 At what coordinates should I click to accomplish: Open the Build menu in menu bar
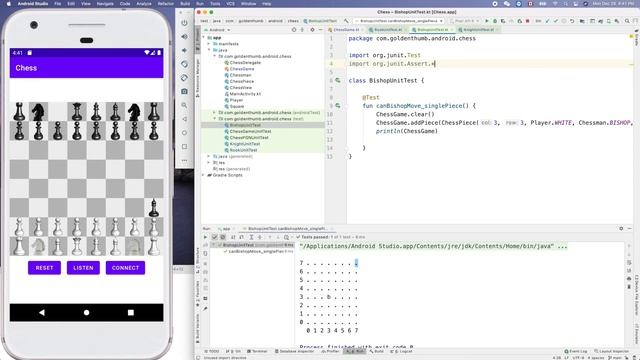coord(185,4)
